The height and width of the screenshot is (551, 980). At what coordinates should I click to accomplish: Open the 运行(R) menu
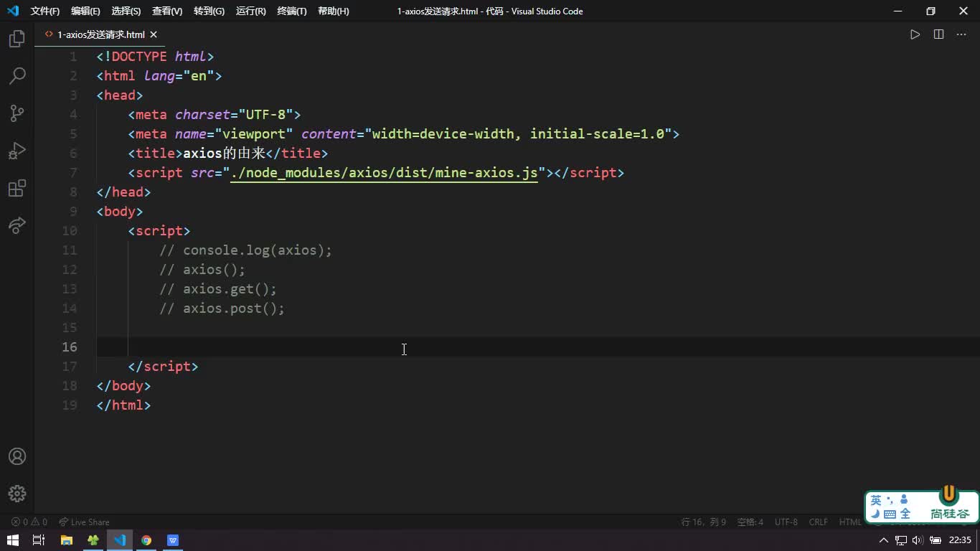tap(250, 11)
